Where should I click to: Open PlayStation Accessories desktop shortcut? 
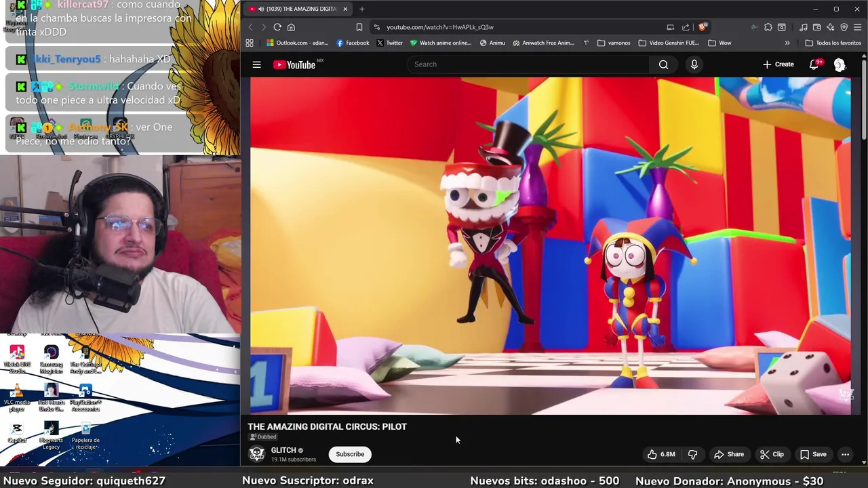[x=85, y=399]
